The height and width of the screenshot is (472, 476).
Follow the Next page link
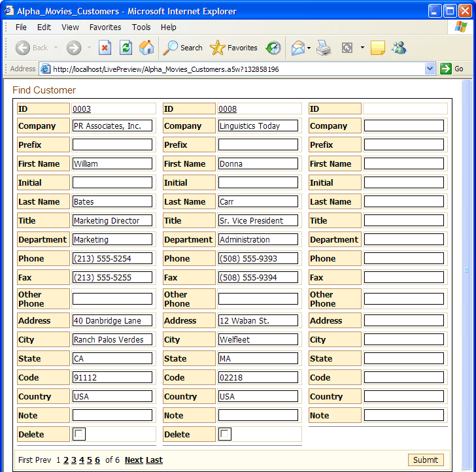click(x=134, y=460)
